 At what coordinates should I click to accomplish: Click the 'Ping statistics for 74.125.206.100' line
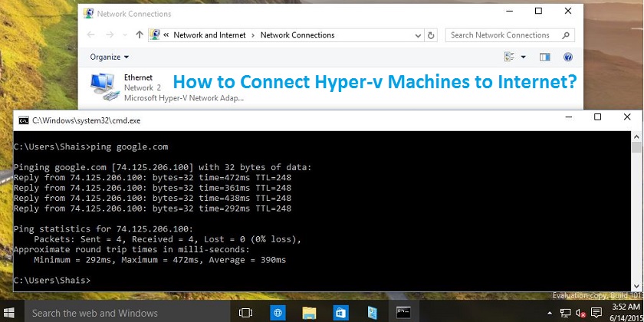[103, 228]
